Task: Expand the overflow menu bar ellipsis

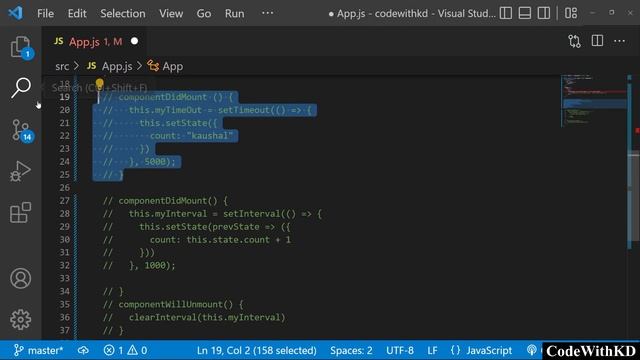Action: [x=267, y=13]
